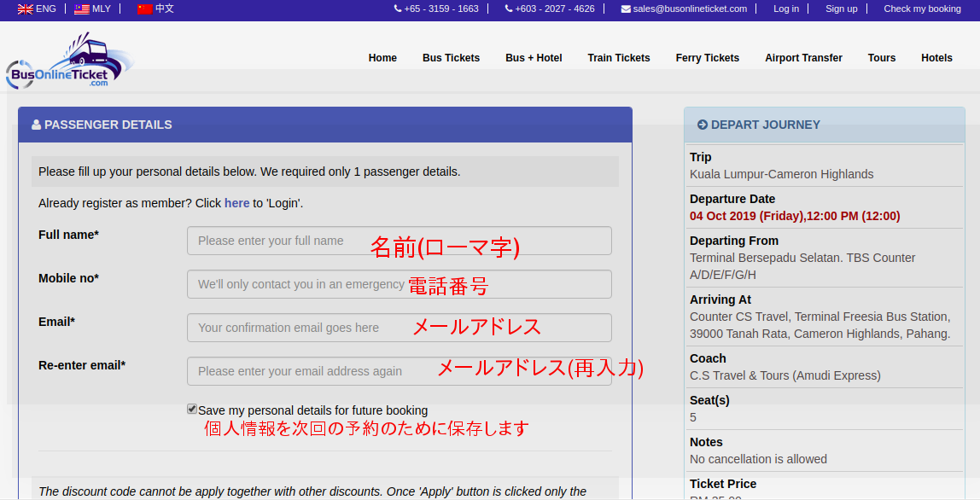This screenshot has height=500, width=980.
Task: Click +65 - 3159 - 1663 phone number
Action: pos(441,9)
